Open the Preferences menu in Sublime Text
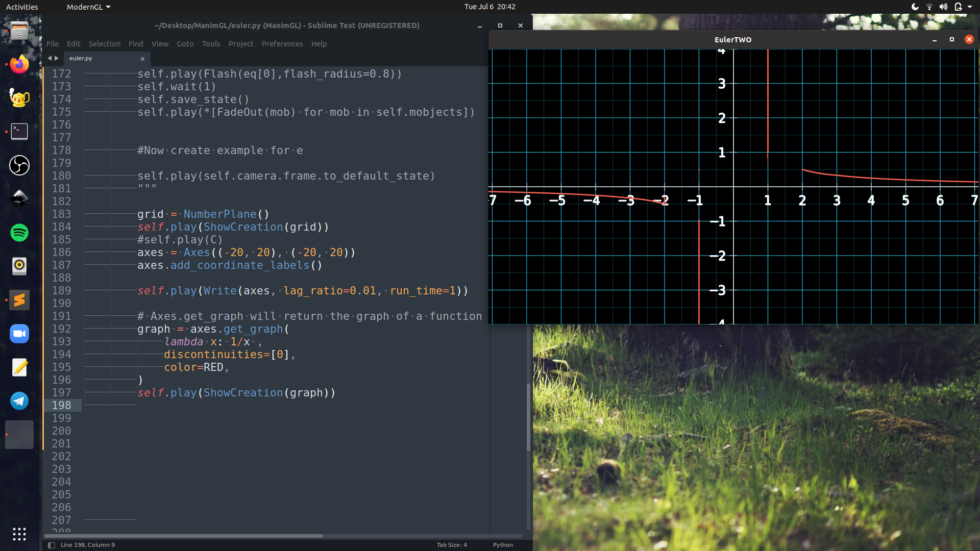980x551 pixels. [x=282, y=44]
